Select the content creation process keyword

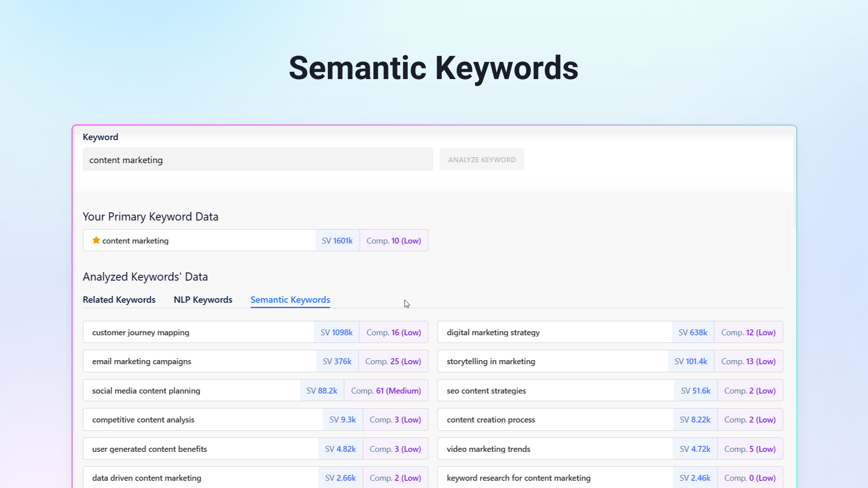pos(491,420)
